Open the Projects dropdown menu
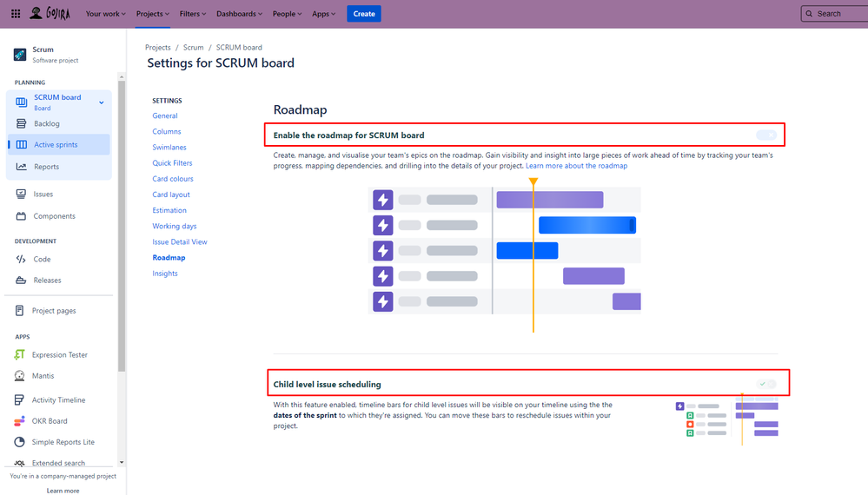 153,14
